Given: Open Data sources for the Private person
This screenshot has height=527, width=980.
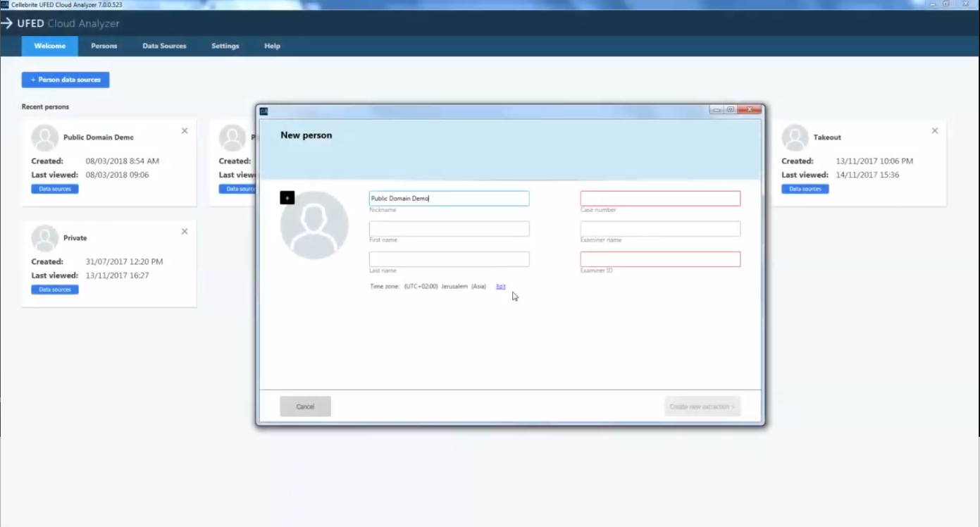Looking at the screenshot, I should (x=55, y=290).
